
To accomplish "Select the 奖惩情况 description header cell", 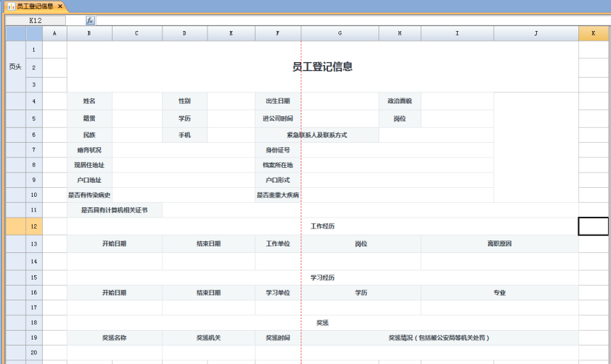I will (x=439, y=337).
